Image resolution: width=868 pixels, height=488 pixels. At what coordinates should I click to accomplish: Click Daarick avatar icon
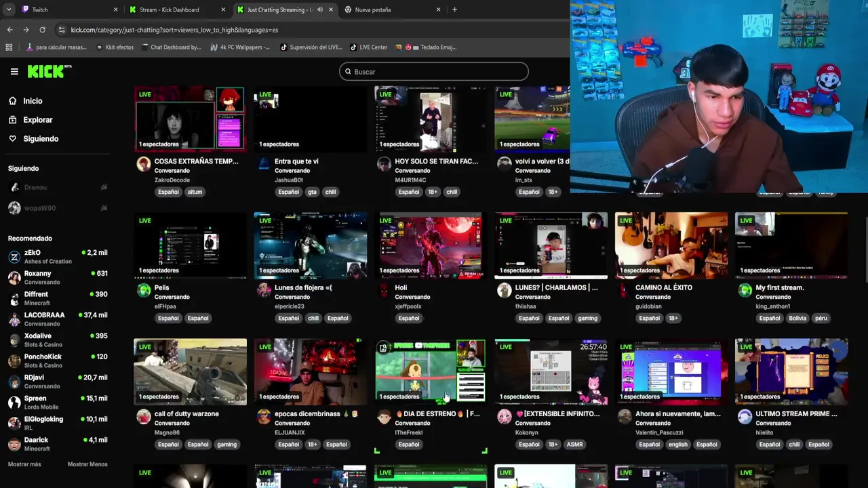[x=14, y=445]
